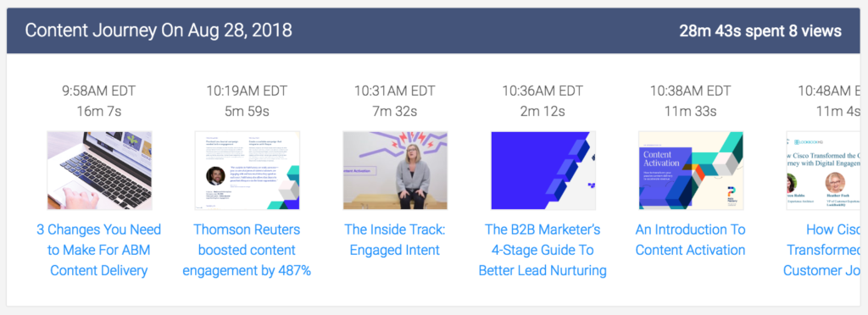Viewport: 868px width, 315px height.
Task: Click the 10:31AM EDT timestamp
Action: 395,91
